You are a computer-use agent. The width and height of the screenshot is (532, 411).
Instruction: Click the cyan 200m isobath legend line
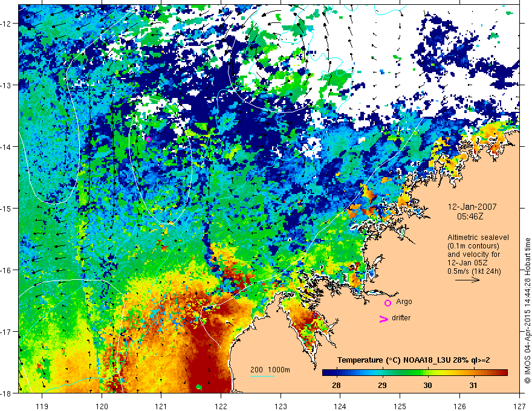[262, 376]
